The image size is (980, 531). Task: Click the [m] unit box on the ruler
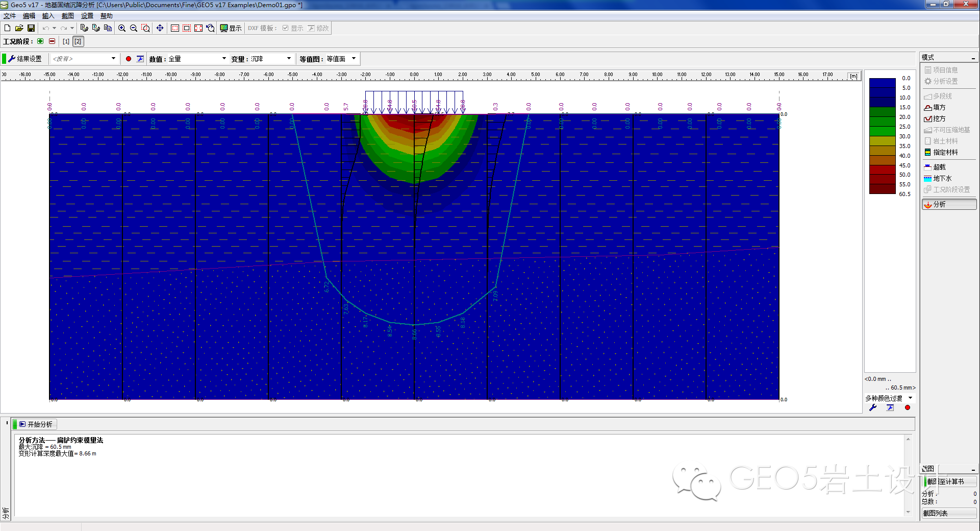[x=853, y=76]
